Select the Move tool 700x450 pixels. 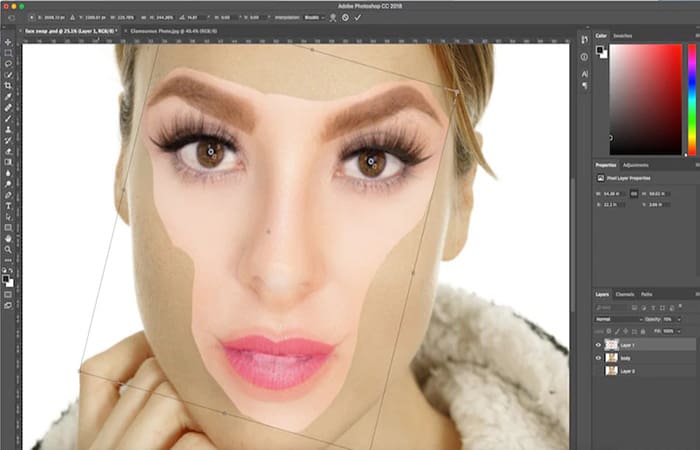(8, 42)
